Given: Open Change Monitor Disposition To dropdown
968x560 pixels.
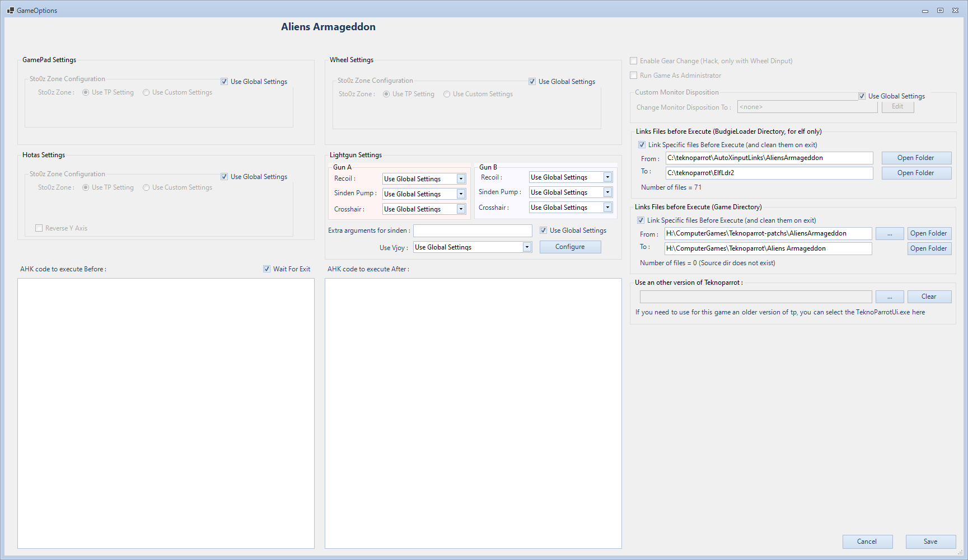Looking at the screenshot, I should tap(807, 107).
